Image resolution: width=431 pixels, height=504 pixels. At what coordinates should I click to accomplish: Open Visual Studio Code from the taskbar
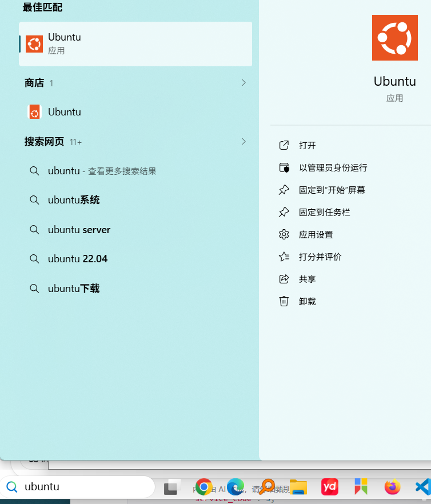coord(423,487)
